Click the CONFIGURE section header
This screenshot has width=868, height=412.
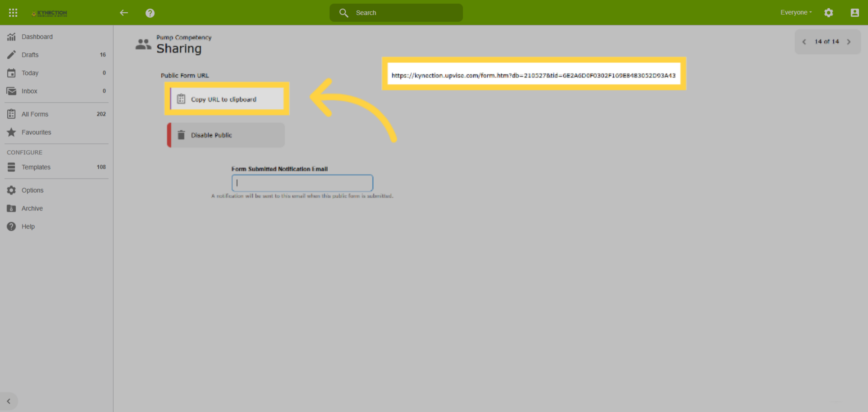(25, 152)
